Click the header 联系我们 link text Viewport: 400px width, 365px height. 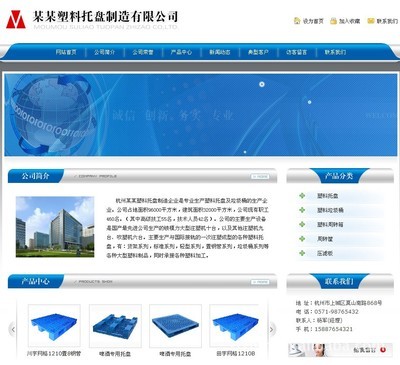click(387, 21)
